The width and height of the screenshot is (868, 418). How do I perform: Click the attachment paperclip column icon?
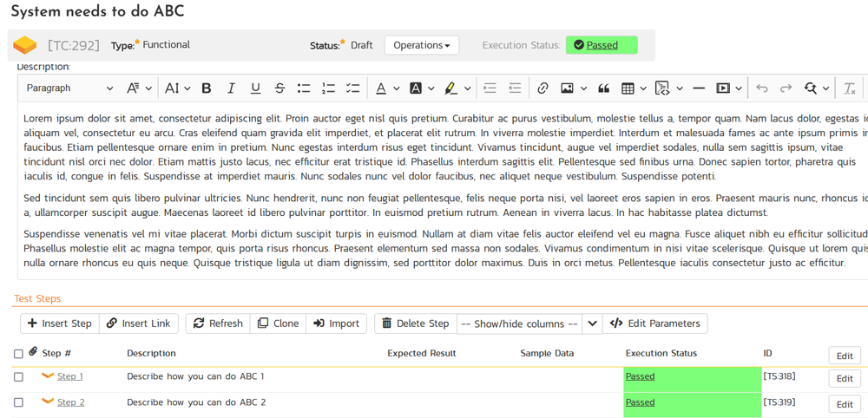click(x=33, y=351)
